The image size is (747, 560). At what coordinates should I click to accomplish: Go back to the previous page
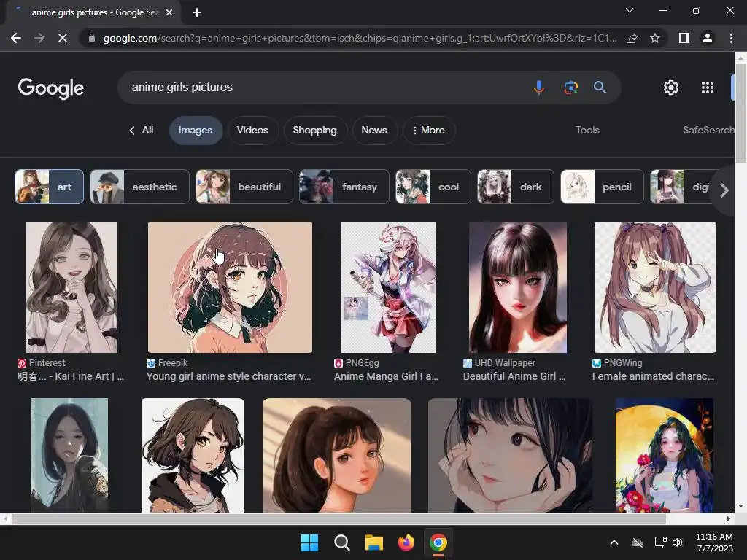(16, 38)
